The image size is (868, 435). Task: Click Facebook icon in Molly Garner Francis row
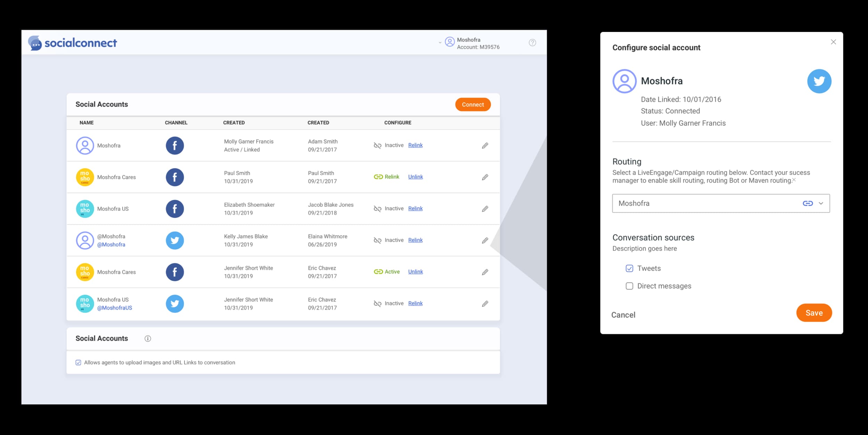(175, 146)
